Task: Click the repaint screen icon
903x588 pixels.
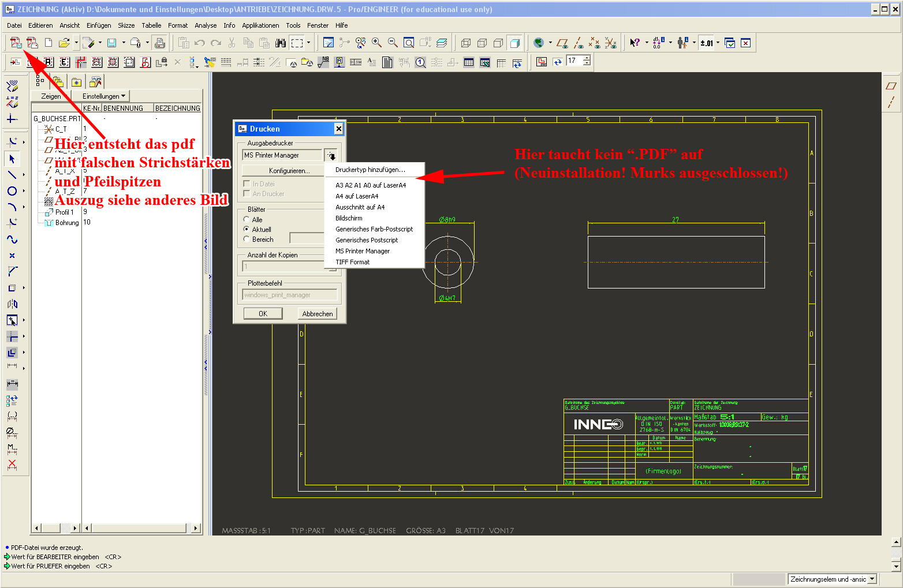Action: (329, 43)
